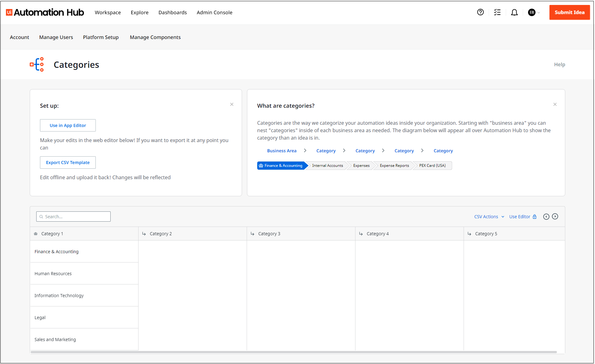This screenshot has height=364, width=595.
Task: Click the Category 4 nesting arrow icon
Action: [361, 234]
